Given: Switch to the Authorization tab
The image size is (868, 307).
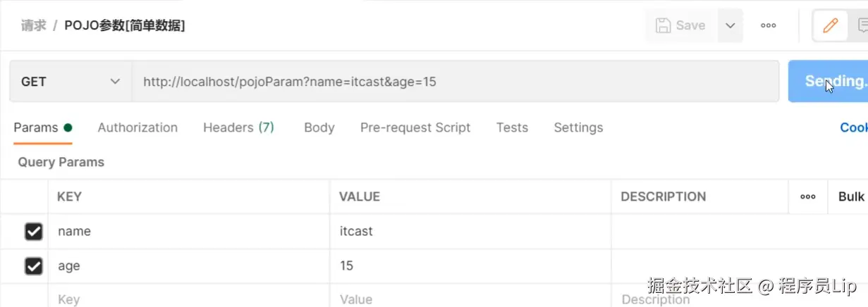Looking at the screenshot, I should [137, 127].
